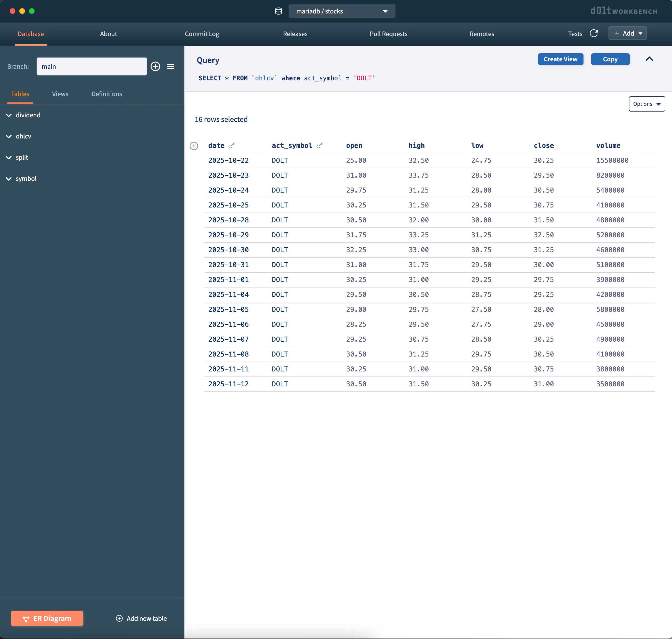Navigate to Pull Requests
The height and width of the screenshot is (639, 672).
388,34
